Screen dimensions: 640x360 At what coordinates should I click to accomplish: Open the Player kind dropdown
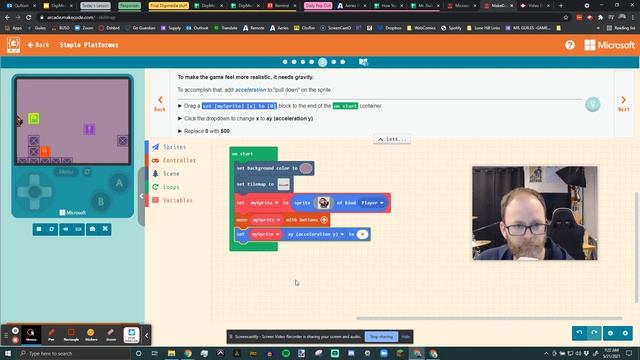pos(372,203)
